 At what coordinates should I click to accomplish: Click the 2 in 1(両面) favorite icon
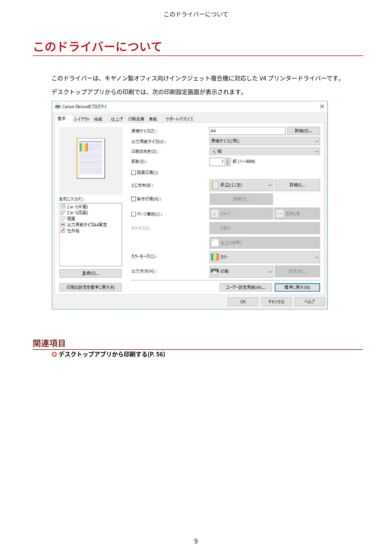point(63,212)
